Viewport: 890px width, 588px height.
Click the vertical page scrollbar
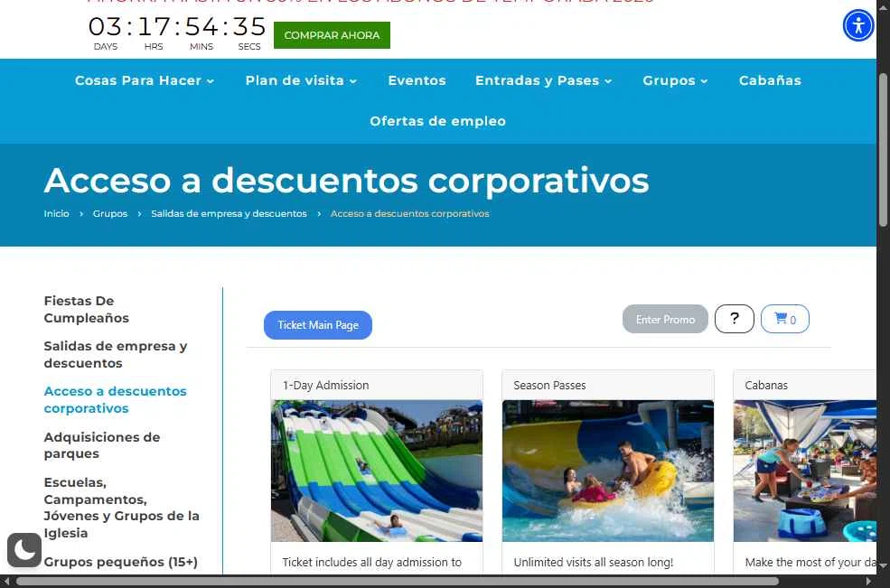[x=883, y=151]
